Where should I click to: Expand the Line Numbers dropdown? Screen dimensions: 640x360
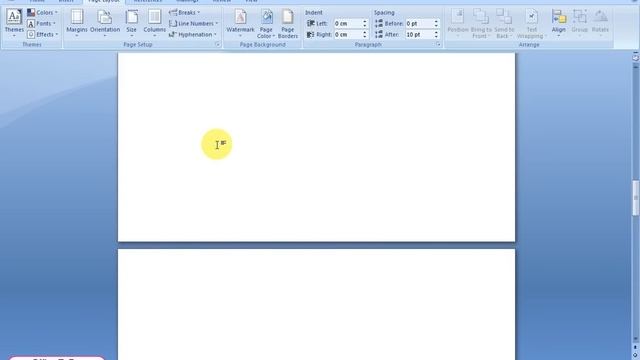point(193,24)
